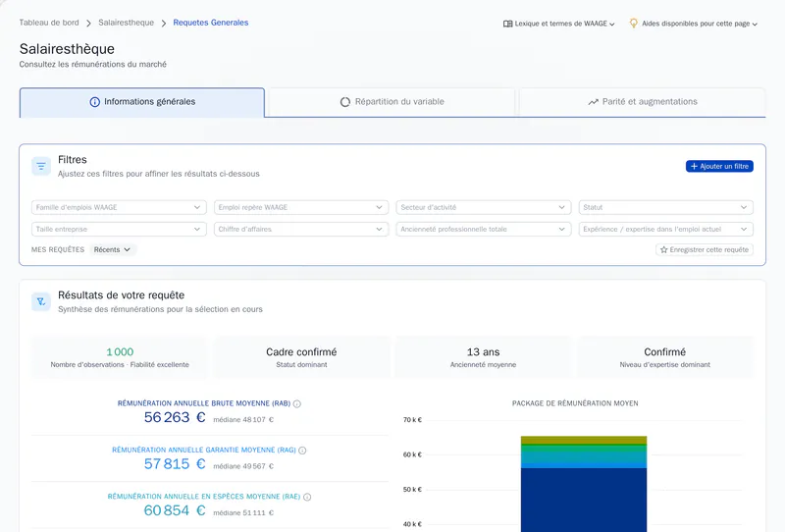This screenshot has height=532, width=785.
Task: Click the book icon beside Lexique et termes
Action: point(507,24)
